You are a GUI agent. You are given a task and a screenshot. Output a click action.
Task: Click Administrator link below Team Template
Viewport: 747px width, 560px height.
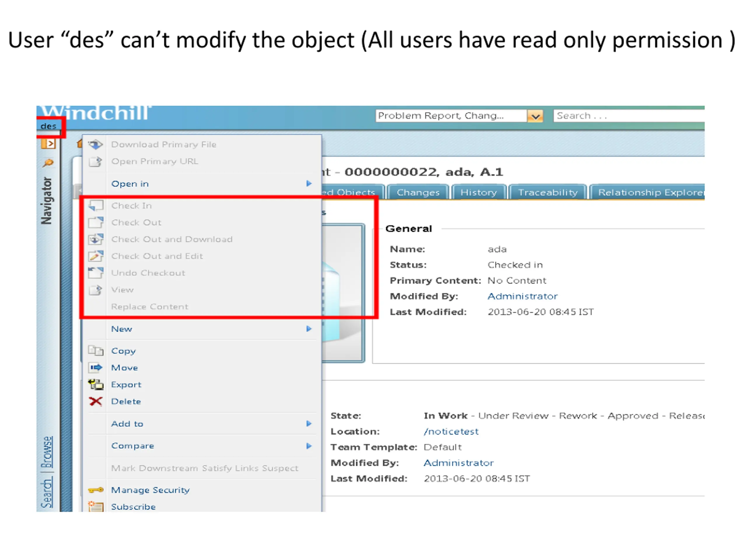(459, 463)
